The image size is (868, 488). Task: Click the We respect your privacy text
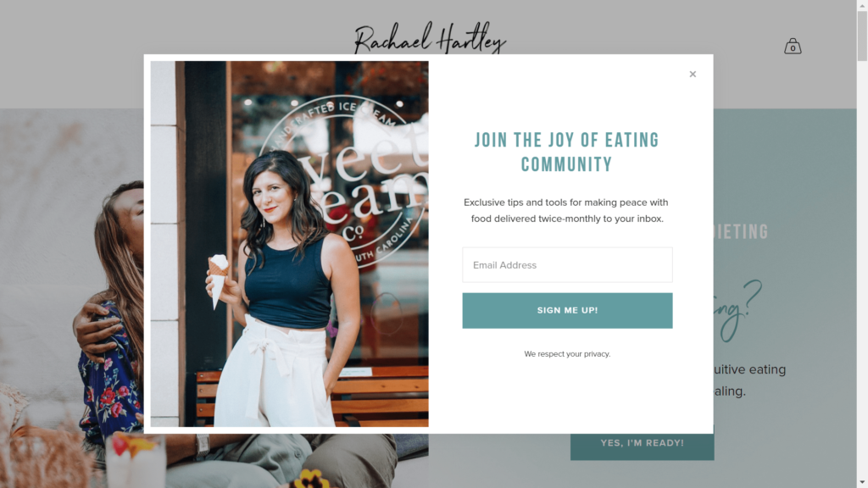567,354
